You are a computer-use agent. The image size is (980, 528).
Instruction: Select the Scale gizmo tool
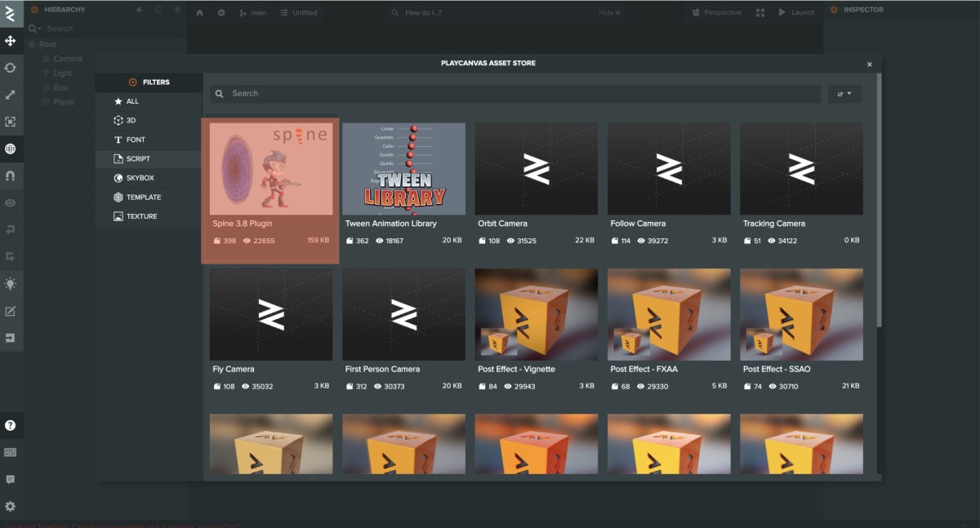click(x=10, y=95)
